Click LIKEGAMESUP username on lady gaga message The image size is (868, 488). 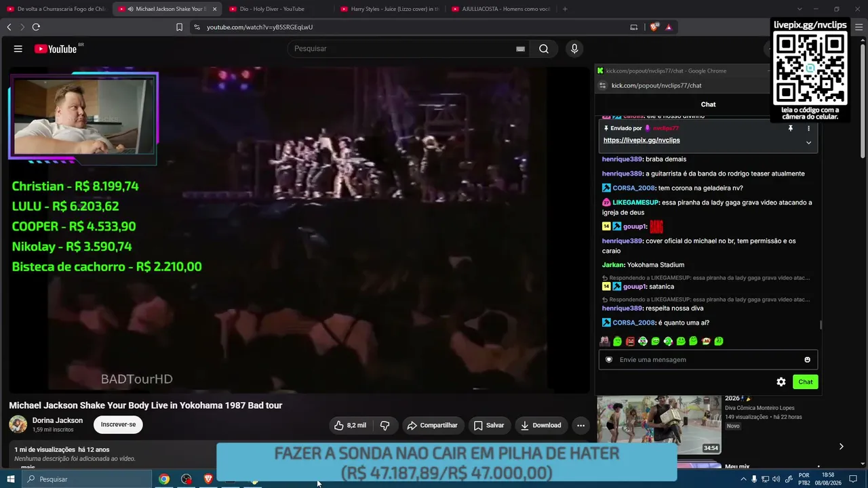(x=635, y=203)
